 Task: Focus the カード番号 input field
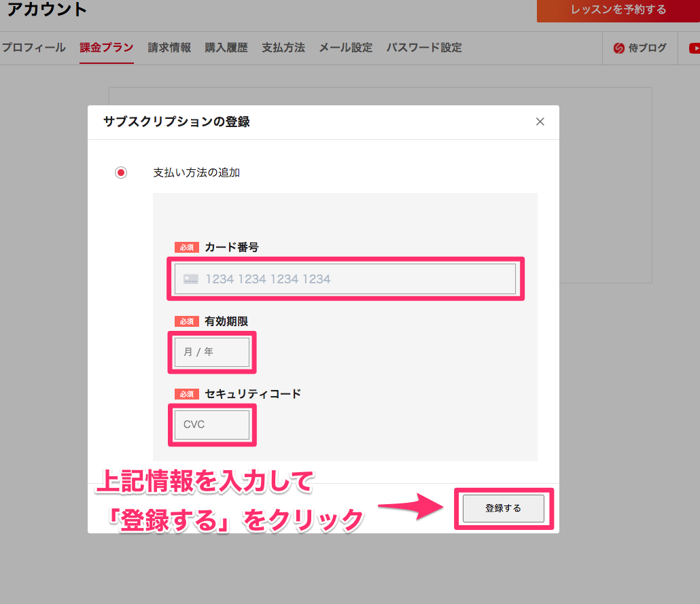pyautogui.click(x=353, y=279)
